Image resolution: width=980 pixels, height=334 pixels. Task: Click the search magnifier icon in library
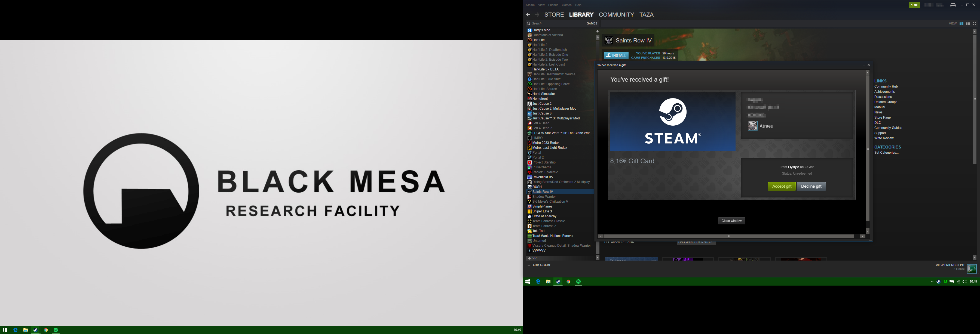tap(528, 24)
